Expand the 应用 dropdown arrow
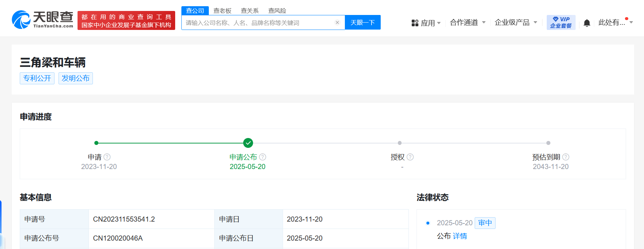This screenshot has width=644, height=249. tap(439, 23)
